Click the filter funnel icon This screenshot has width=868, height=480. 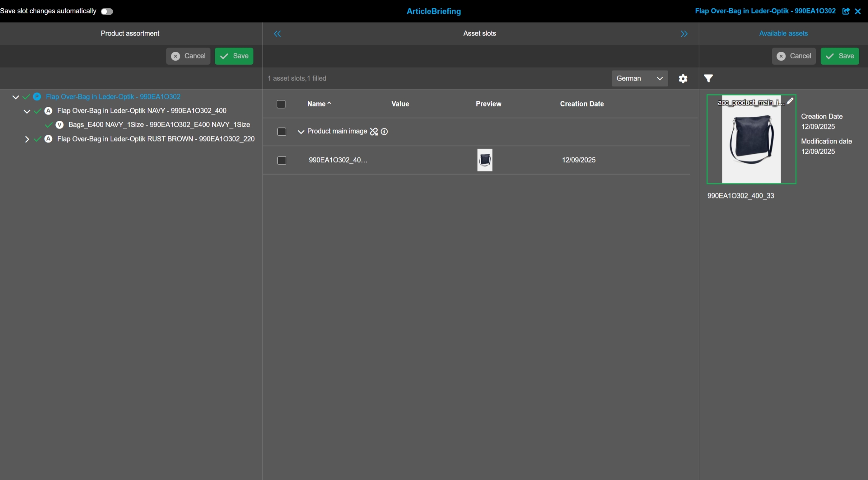tap(708, 78)
